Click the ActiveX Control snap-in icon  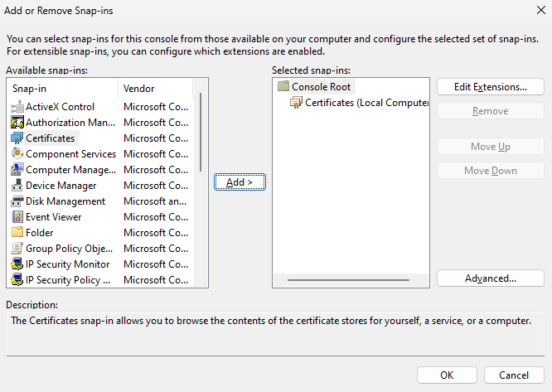17,107
